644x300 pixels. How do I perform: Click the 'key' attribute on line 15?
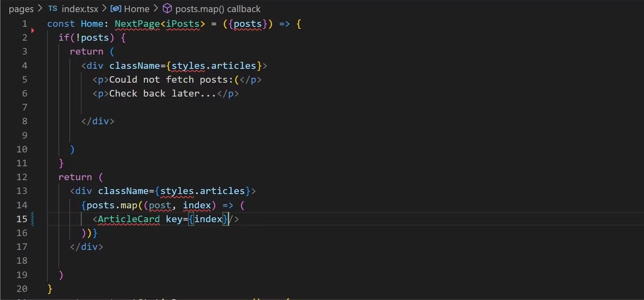click(x=174, y=219)
